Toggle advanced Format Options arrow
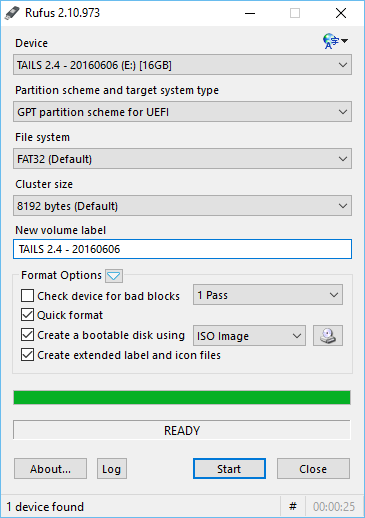This screenshot has height=518, width=365. tap(114, 276)
